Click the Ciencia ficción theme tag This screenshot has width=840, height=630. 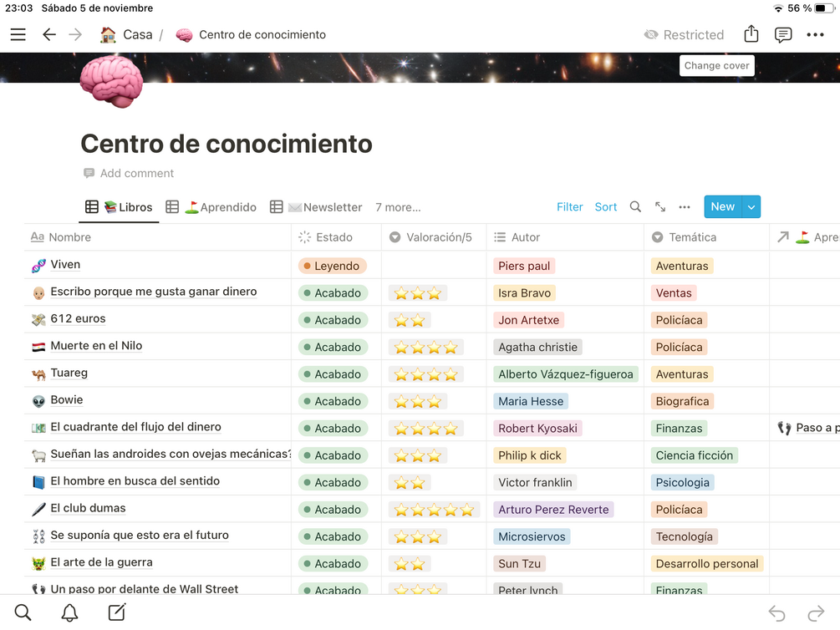695,455
